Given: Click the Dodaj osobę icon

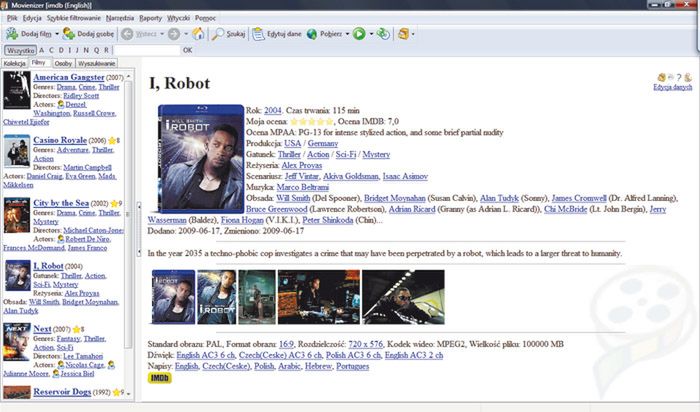Looking at the screenshot, I should (x=68, y=33).
